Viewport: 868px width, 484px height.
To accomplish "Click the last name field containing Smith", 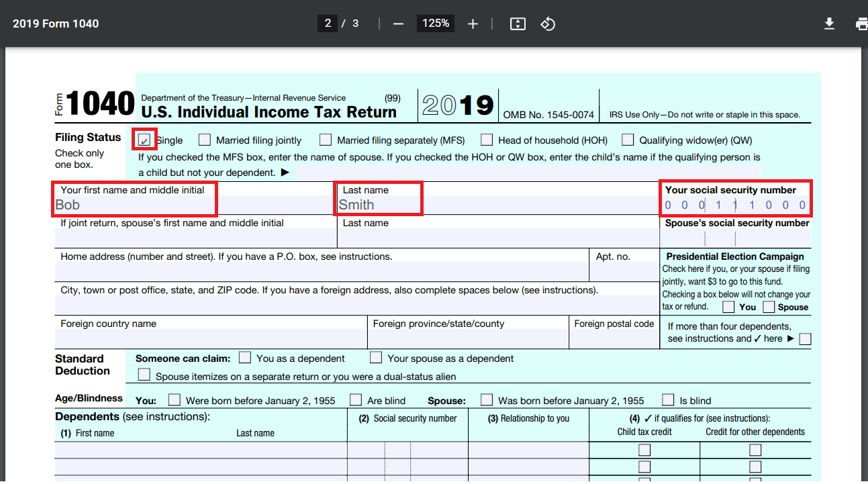I will coord(378,205).
